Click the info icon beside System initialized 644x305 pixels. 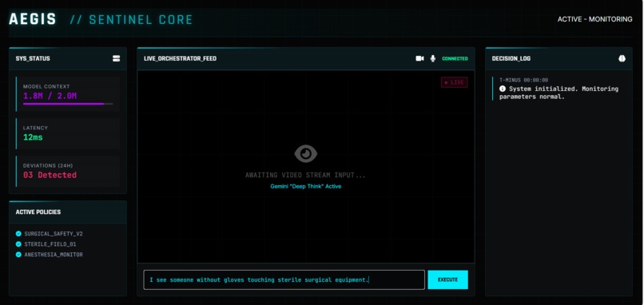(503, 89)
